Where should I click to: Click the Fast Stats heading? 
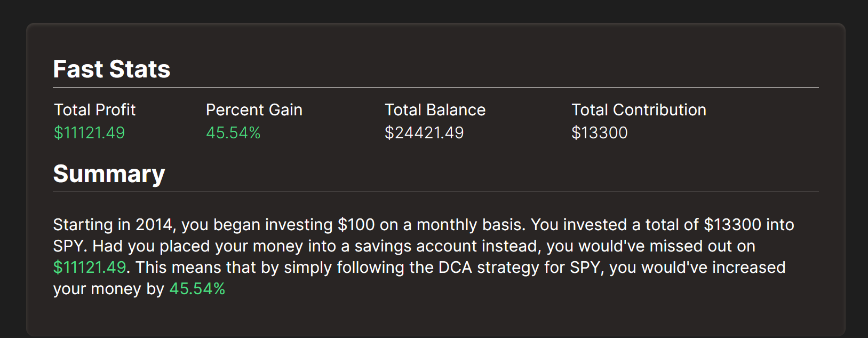(x=112, y=69)
